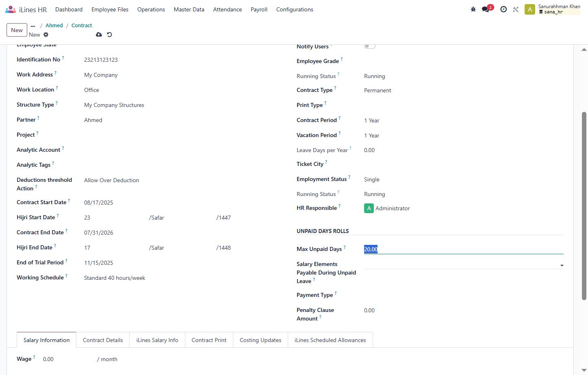Image resolution: width=588 pixels, height=375 pixels.
Task: Open the Configurations menu
Action: tap(295, 9)
